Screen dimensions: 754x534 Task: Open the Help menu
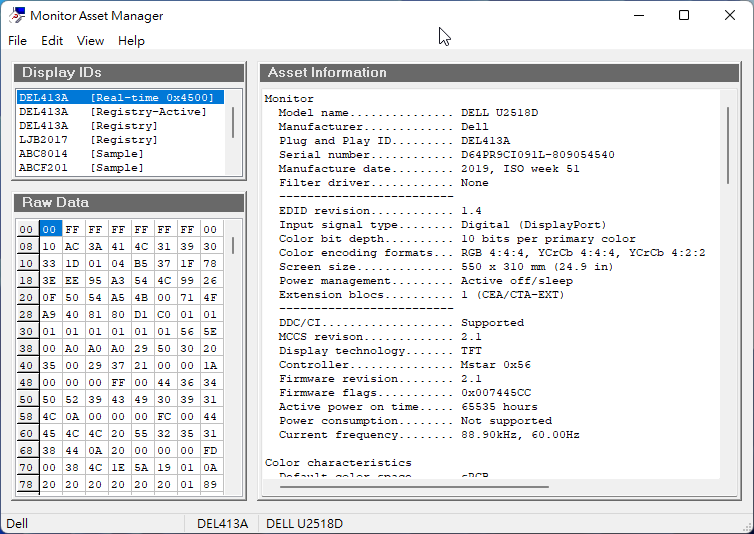tap(131, 41)
